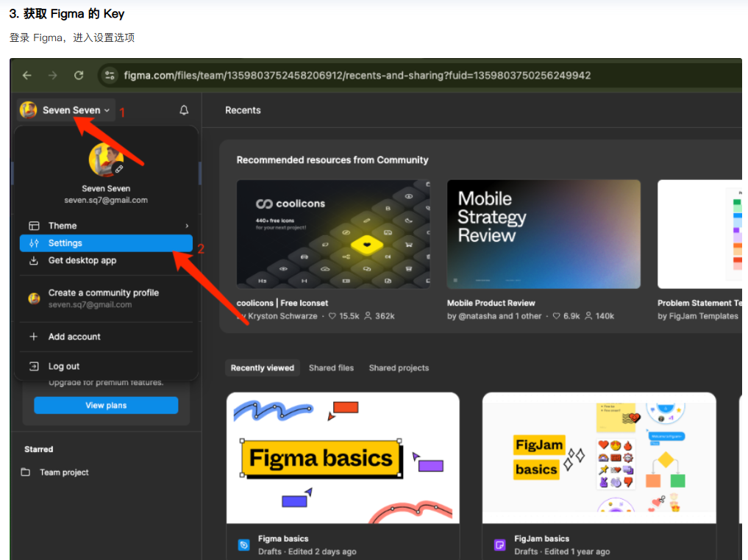Click Recommended resources from Community heading
This screenshot has height=560, width=748.
click(x=332, y=159)
